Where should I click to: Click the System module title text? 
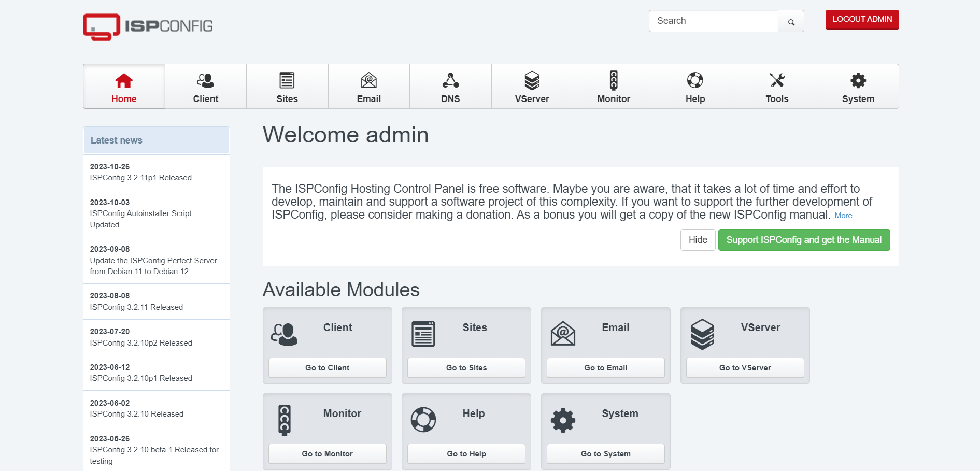(620, 413)
